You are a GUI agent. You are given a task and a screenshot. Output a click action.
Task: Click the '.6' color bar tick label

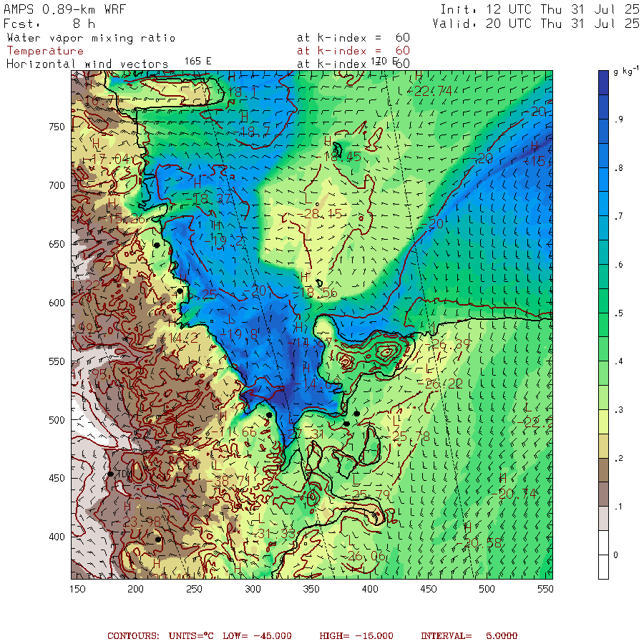coord(618,265)
